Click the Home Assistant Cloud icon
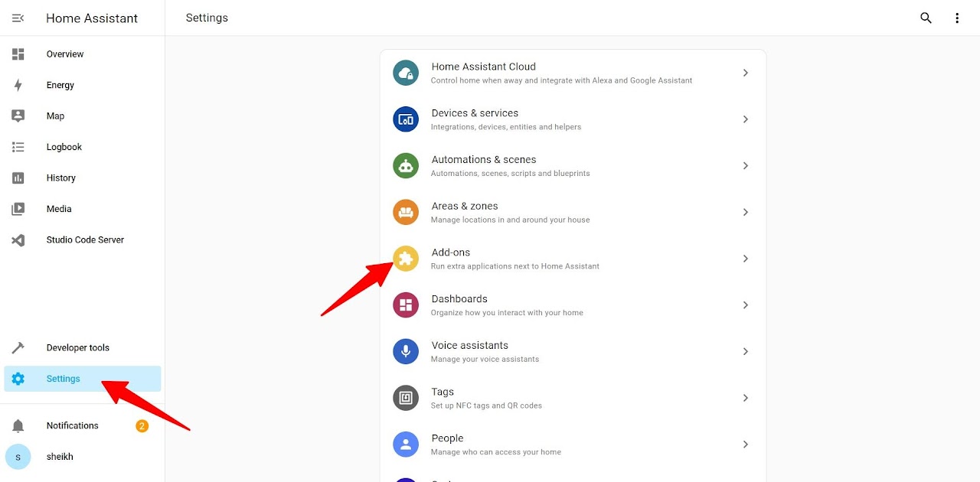980x482 pixels. tap(406, 73)
